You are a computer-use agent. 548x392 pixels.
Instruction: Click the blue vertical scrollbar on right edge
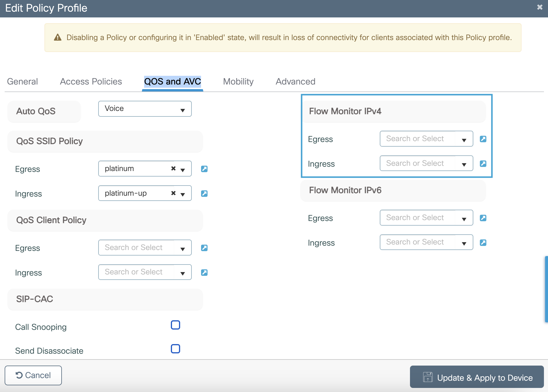tap(546, 289)
